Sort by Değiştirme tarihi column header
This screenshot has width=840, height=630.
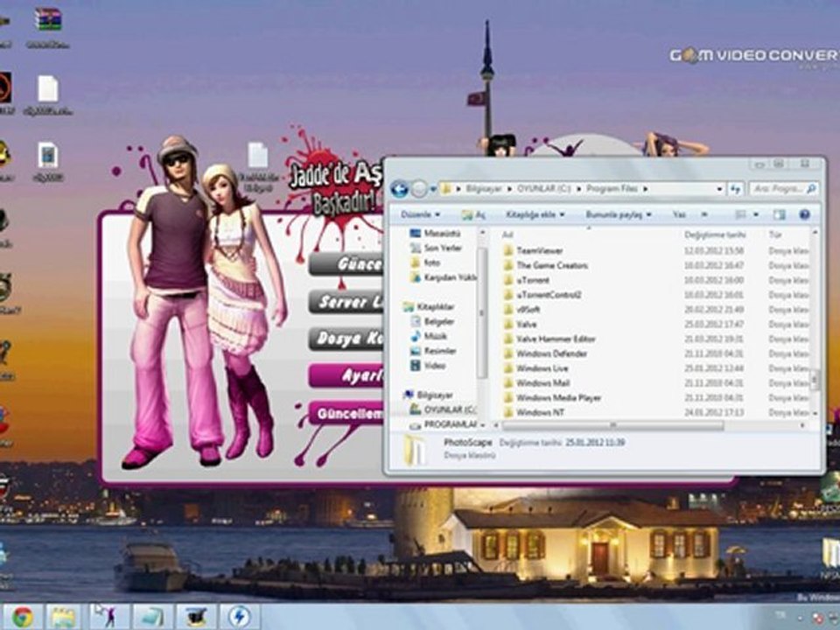[715, 234]
